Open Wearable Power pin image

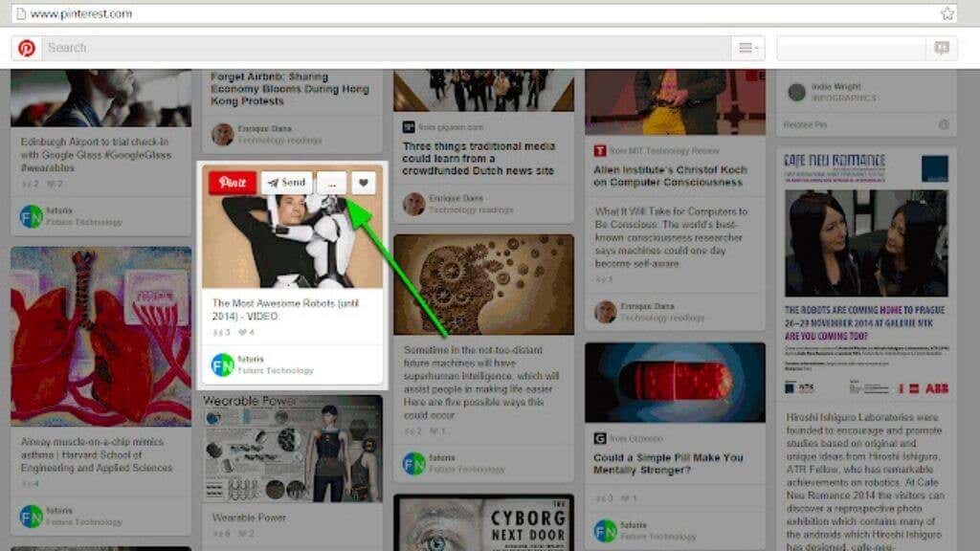pos(292,449)
